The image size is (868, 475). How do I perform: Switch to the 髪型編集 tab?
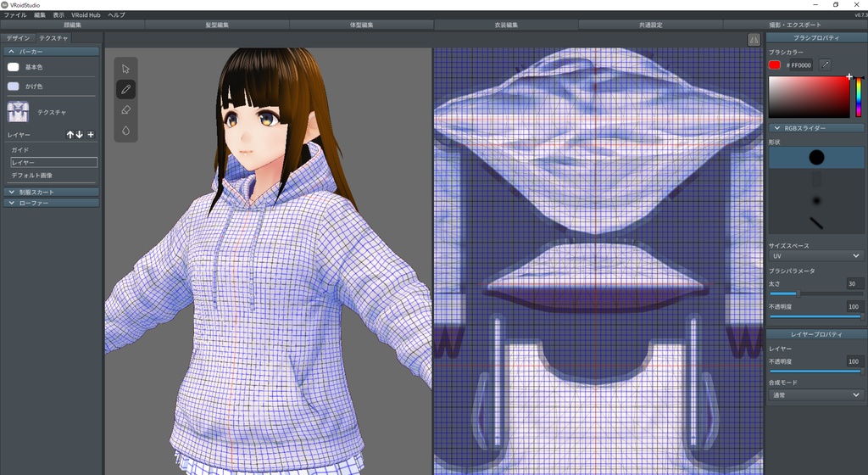[217, 25]
